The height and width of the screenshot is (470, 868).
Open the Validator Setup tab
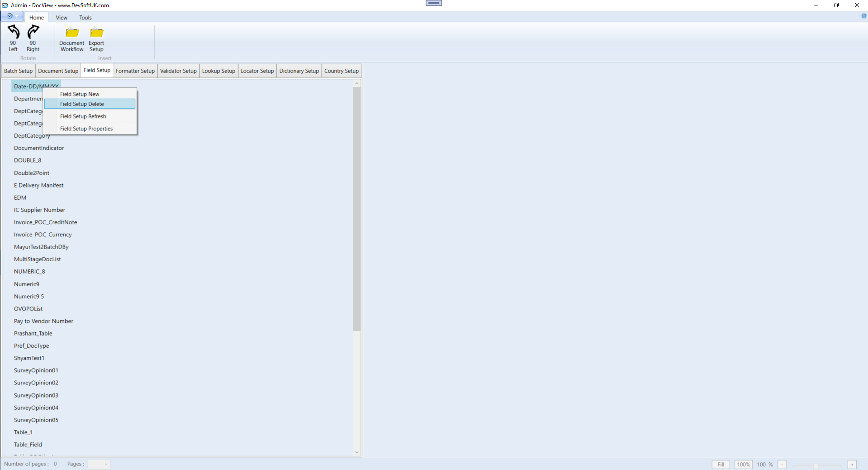click(x=178, y=71)
